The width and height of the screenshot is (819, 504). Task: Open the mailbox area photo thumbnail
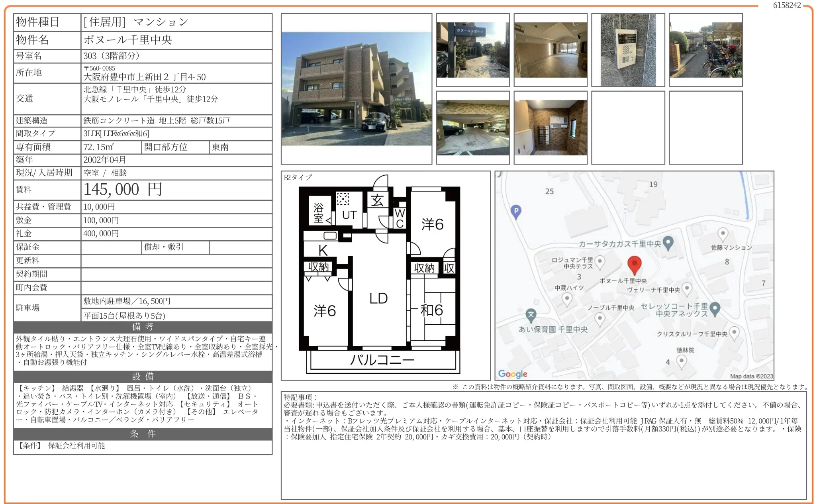[x=551, y=127]
